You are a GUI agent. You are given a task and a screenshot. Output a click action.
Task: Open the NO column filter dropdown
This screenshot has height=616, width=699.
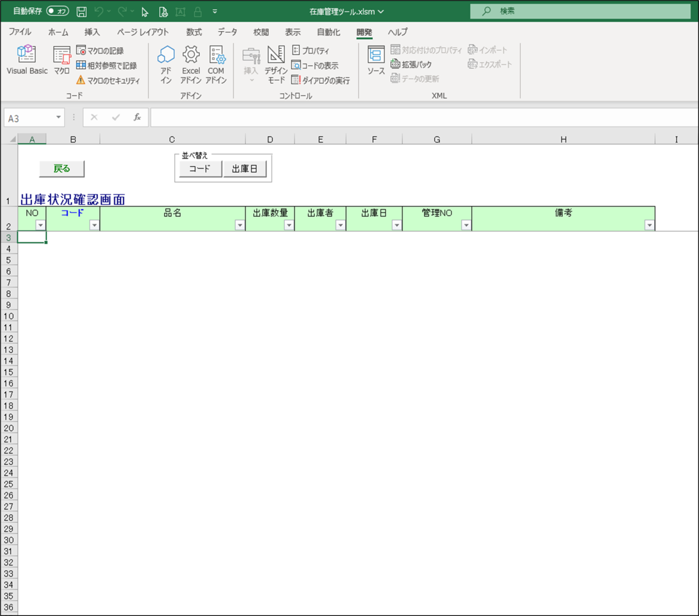click(40, 226)
